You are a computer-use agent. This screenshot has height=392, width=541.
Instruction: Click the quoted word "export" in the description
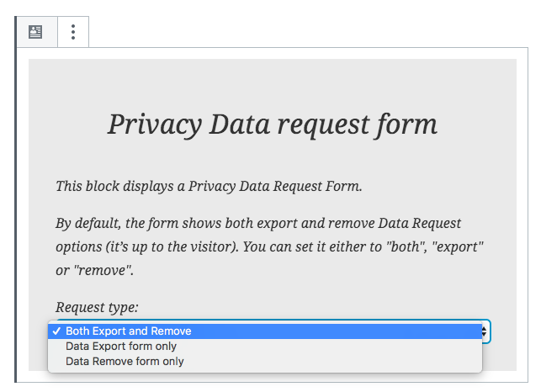pyautogui.click(x=458, y=246)
